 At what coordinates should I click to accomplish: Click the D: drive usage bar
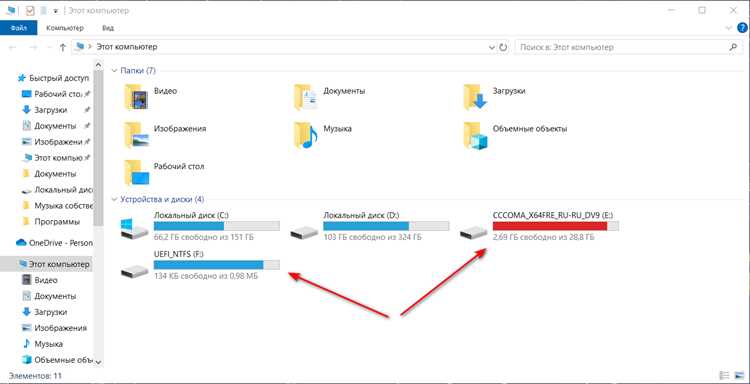click(386, 226)
